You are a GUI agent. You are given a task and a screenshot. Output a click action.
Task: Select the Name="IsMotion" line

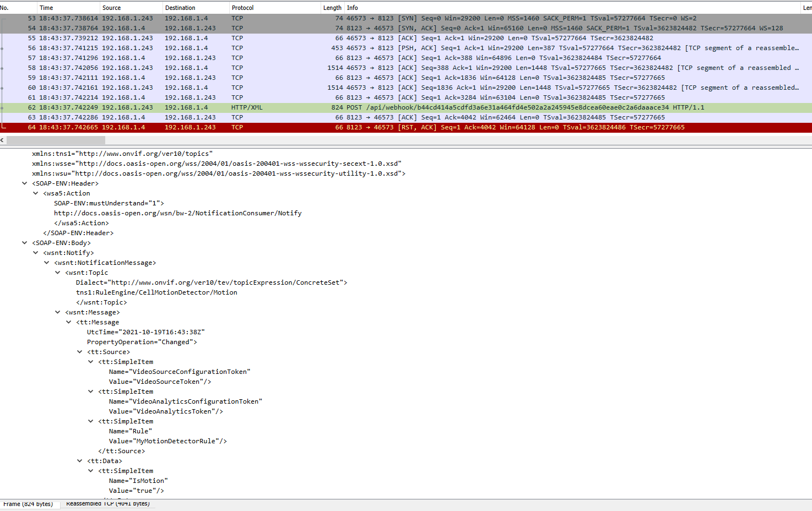click(x=138, y=481)
